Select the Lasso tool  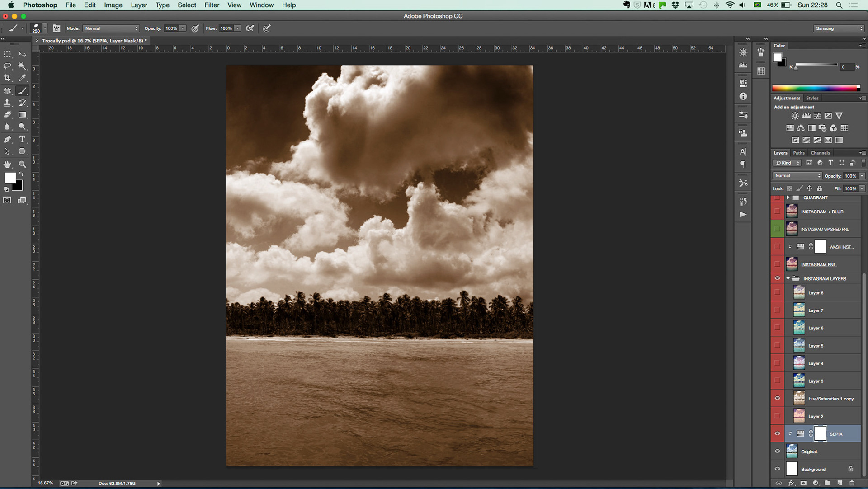(x=7, y=66)
